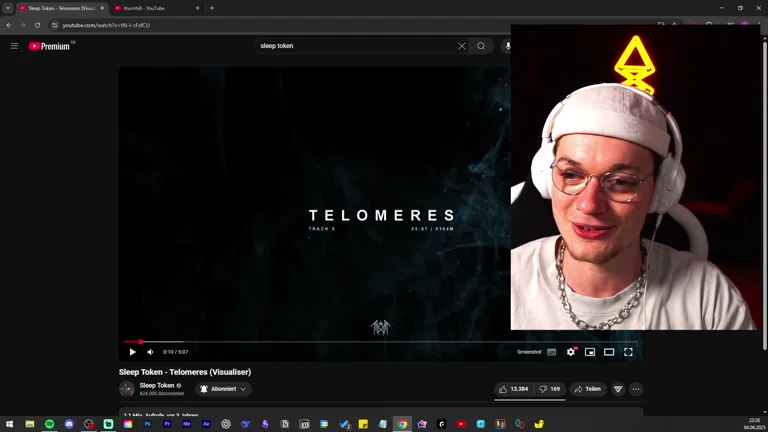
Task: Launch Media Encoder from the taskbar
Action: pos(187,424)
